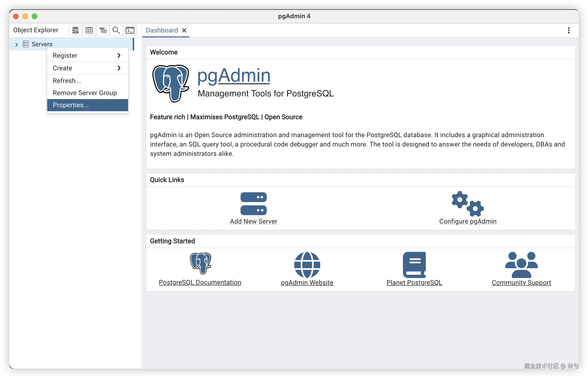Click the View Data table icon
The width and height of the screenshot is (588, 378).
(x=89, y=30)
